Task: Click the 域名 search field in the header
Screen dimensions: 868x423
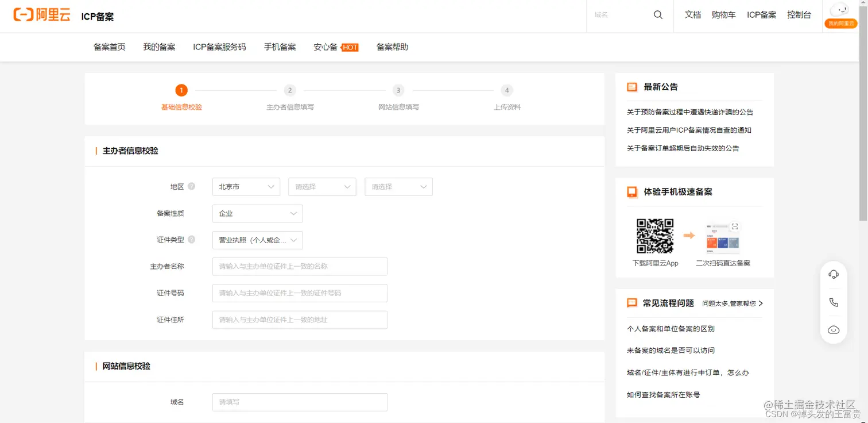Action: point(621,15)
